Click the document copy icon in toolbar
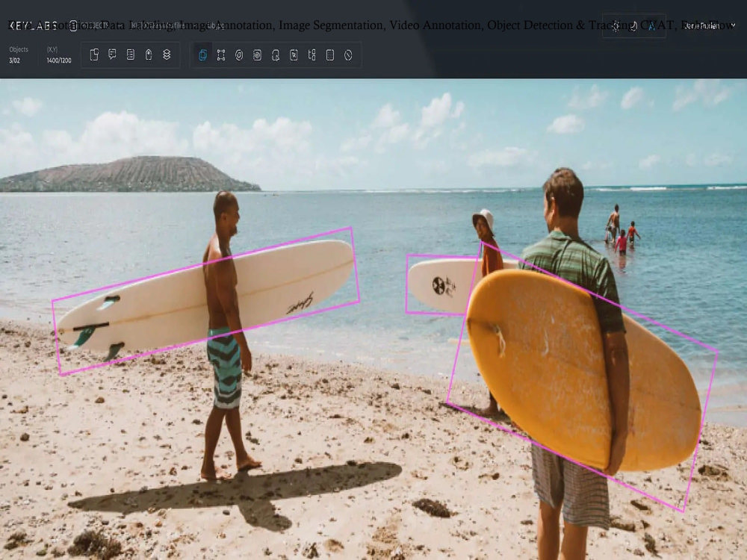The width and height of the screenshot is (747, 560). 94,55
